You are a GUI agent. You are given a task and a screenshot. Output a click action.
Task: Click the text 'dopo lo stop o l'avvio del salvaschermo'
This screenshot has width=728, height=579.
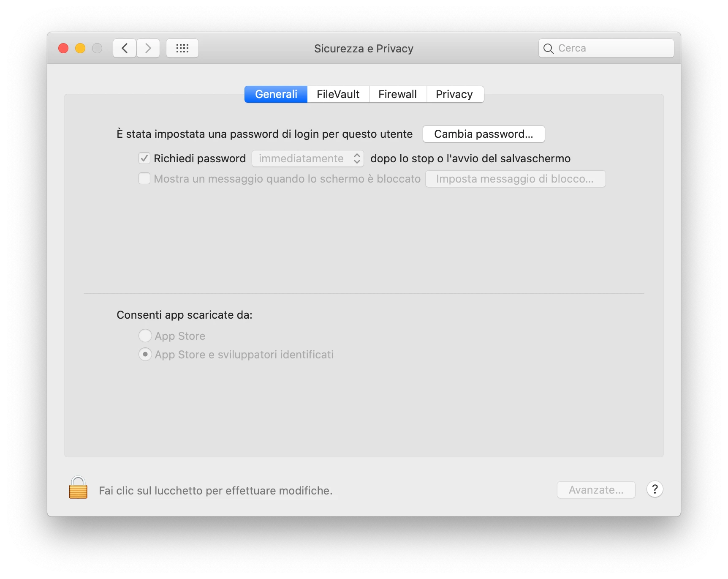pos(470,158)
